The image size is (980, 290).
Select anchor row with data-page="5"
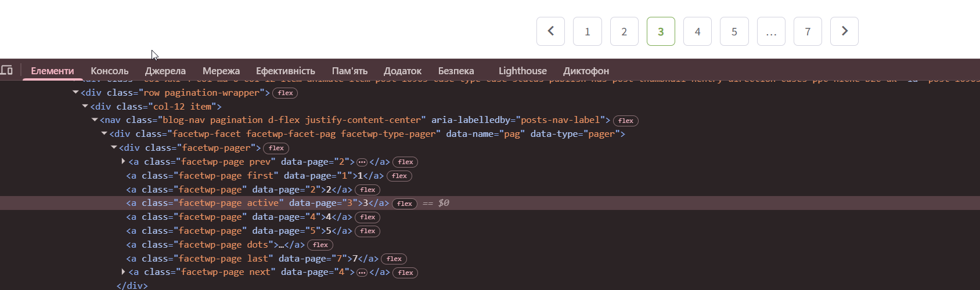pos(490,231)
